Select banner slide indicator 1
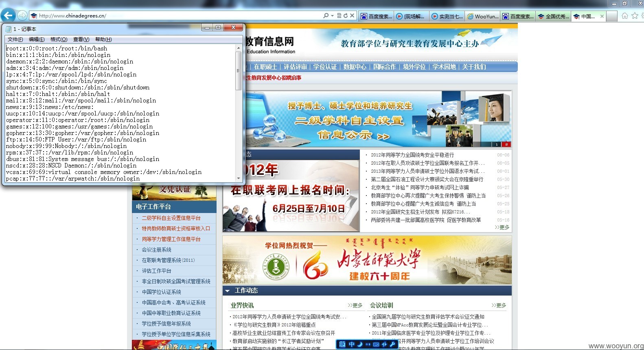This screenshot has height=350, width=644. coord(497,144)
